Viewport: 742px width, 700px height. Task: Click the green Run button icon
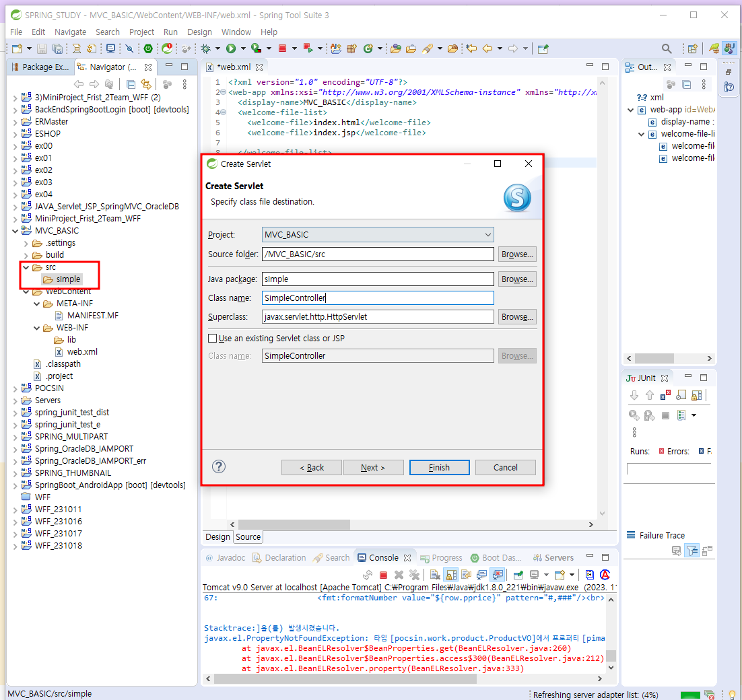click(231, 48)
